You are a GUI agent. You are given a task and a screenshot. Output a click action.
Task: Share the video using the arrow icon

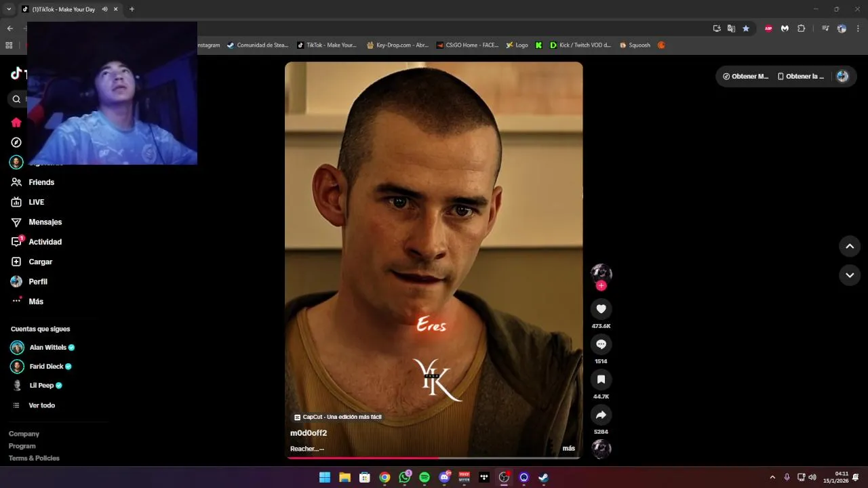601,415
